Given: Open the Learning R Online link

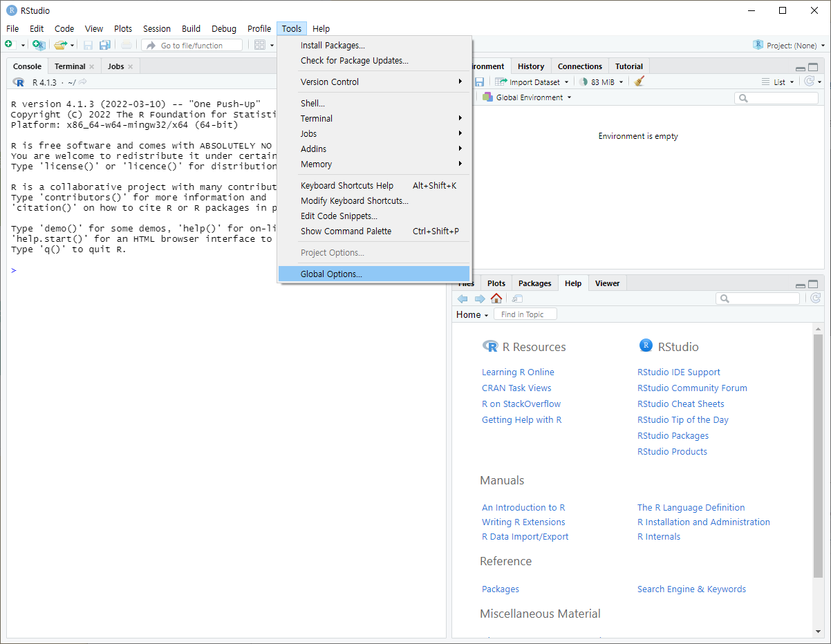Looking at the screenshot, I should coord(518,372).
